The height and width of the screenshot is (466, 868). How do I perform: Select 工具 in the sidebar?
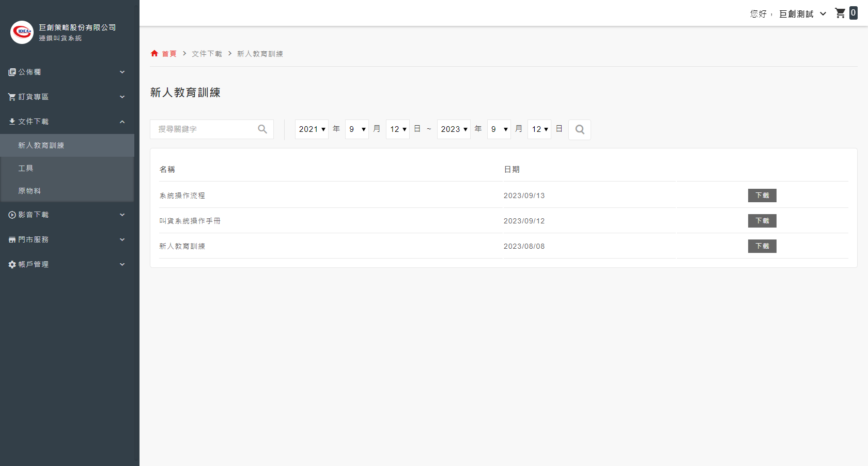[67, 168]
